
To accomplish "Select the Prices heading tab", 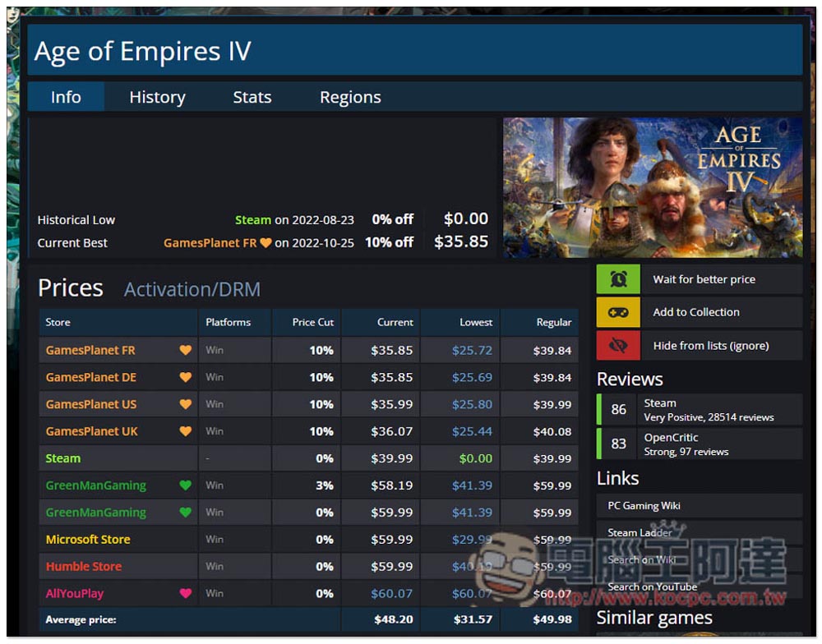I will (70, 288).
